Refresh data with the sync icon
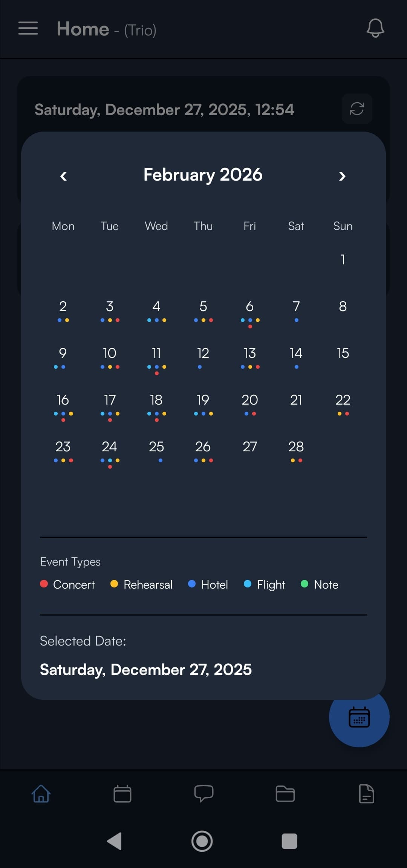This screenshot has height=868, width=407. tap(357, 109)
